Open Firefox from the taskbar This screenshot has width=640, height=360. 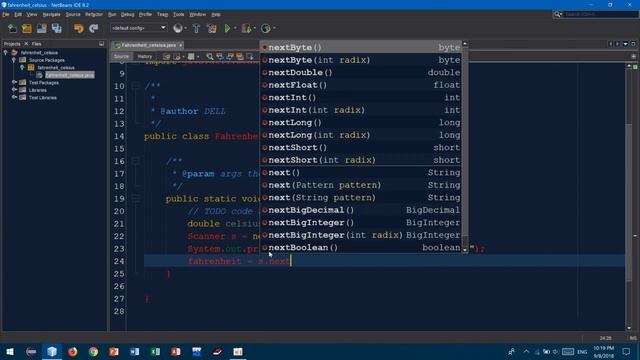point(73,351)
